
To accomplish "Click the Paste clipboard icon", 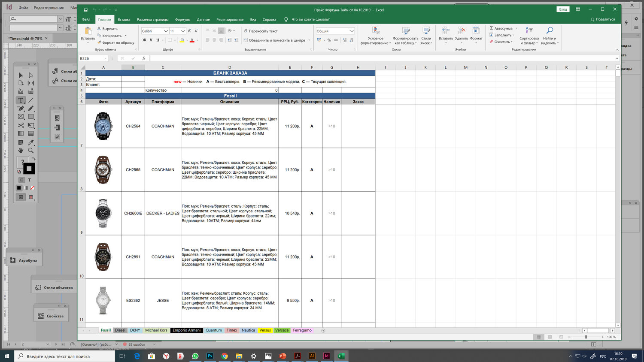I will [x=88, y=31].
